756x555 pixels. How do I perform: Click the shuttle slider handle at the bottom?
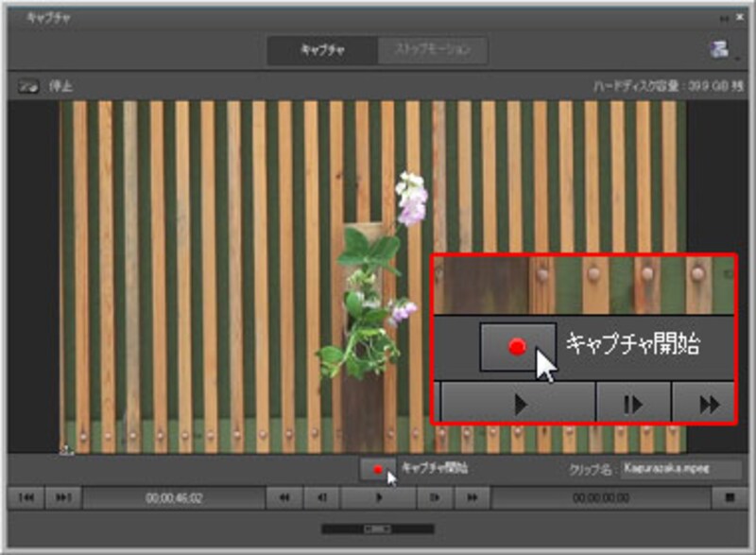[x=377, y=529]
